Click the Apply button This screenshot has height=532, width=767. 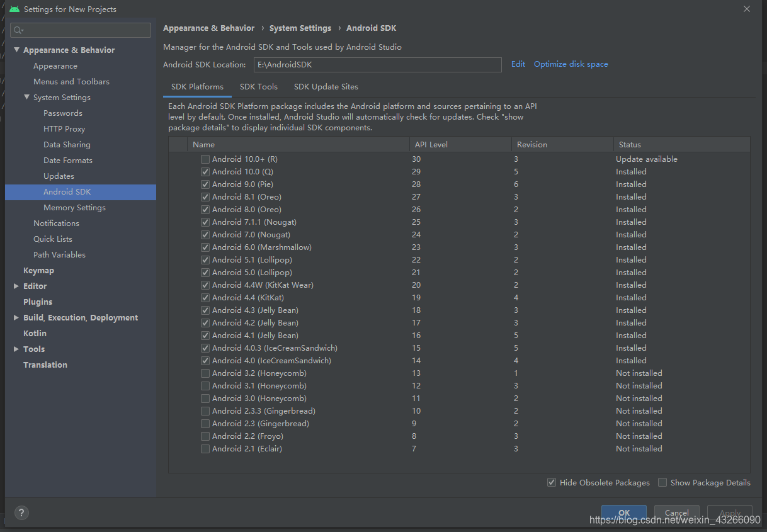click(x=730, y=512)
